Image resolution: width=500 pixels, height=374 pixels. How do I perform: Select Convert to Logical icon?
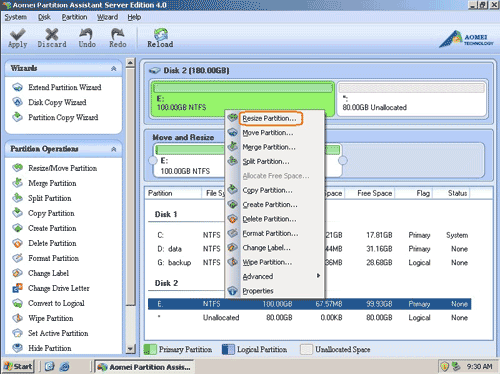17,303
